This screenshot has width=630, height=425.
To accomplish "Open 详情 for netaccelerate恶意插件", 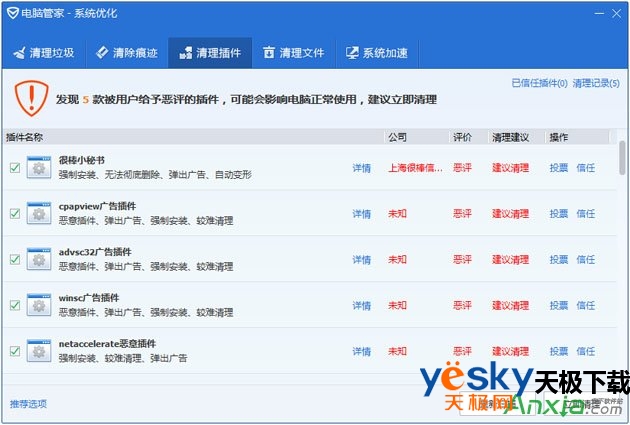I will [x=362, y=351].
